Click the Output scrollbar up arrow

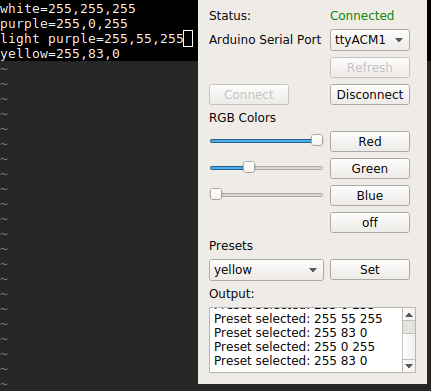point(409,315)
